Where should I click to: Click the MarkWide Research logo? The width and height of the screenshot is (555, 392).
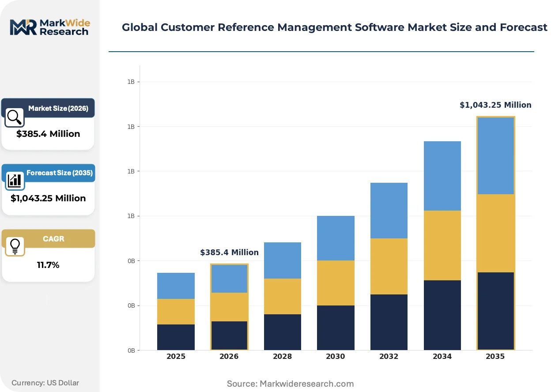[x=49, y=26]
